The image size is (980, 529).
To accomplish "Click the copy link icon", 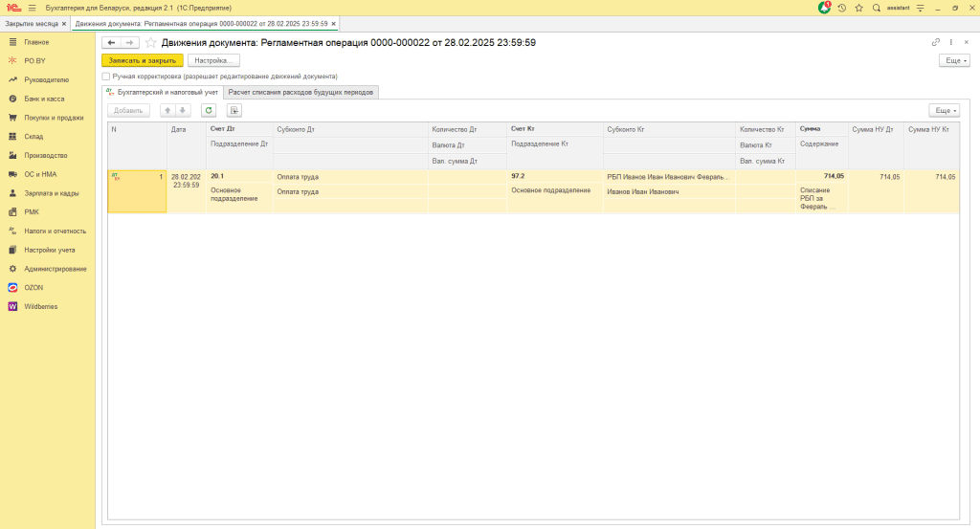I will 935,42.
